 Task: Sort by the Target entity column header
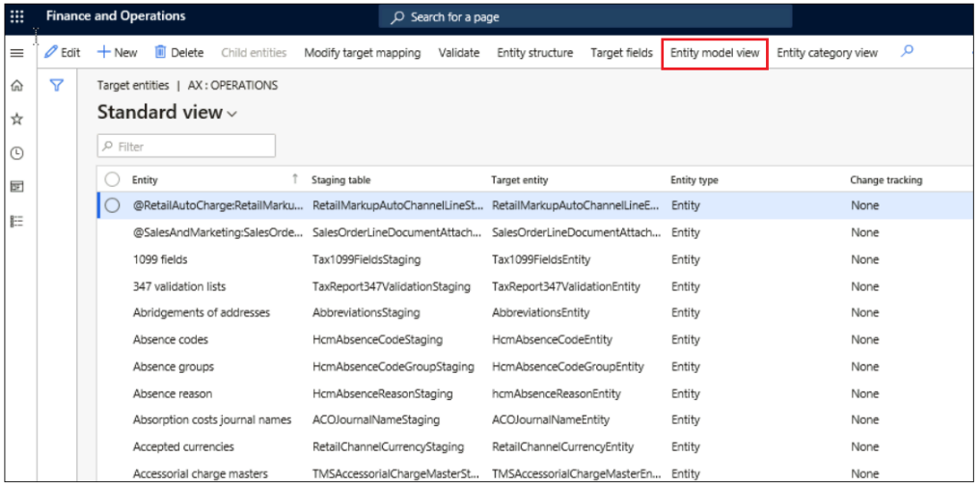519,180
